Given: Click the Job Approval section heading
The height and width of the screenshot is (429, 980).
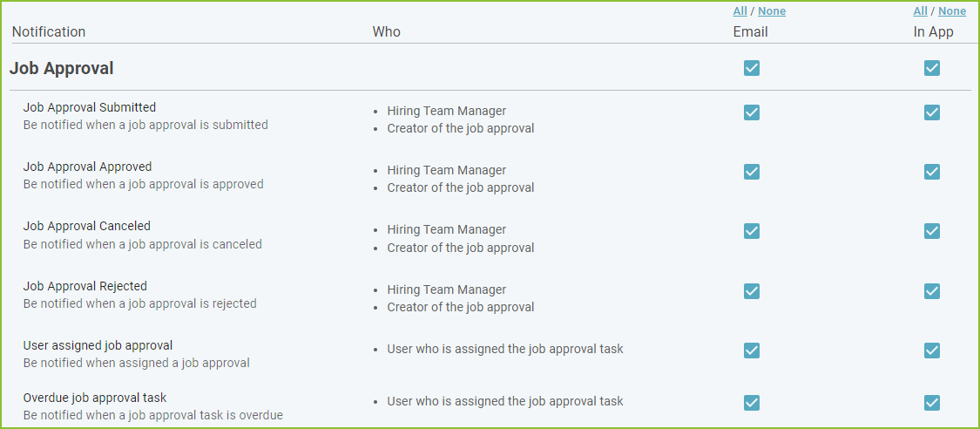Looking at the screenshot, I should [61, 69].
